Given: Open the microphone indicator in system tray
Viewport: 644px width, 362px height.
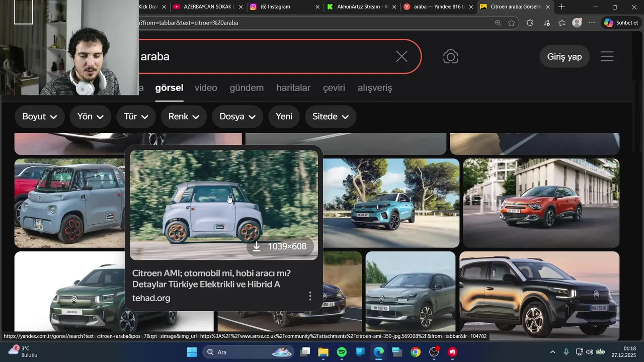Looking at the screenshot, I should point(566,352).
